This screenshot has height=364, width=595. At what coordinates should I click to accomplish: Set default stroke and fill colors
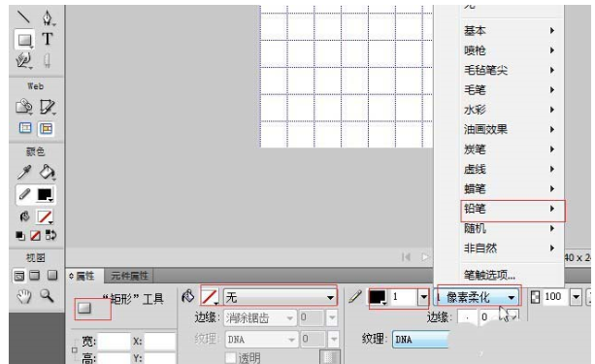[x=20, y=236]
